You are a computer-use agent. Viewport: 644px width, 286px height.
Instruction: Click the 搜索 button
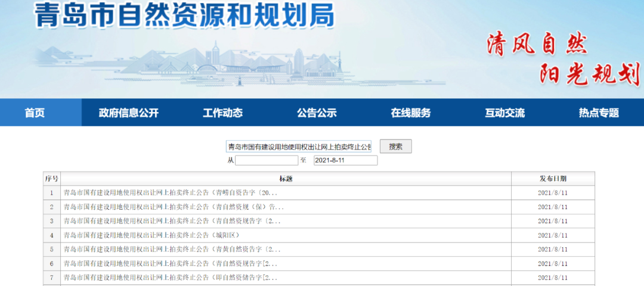coord(395,147)
